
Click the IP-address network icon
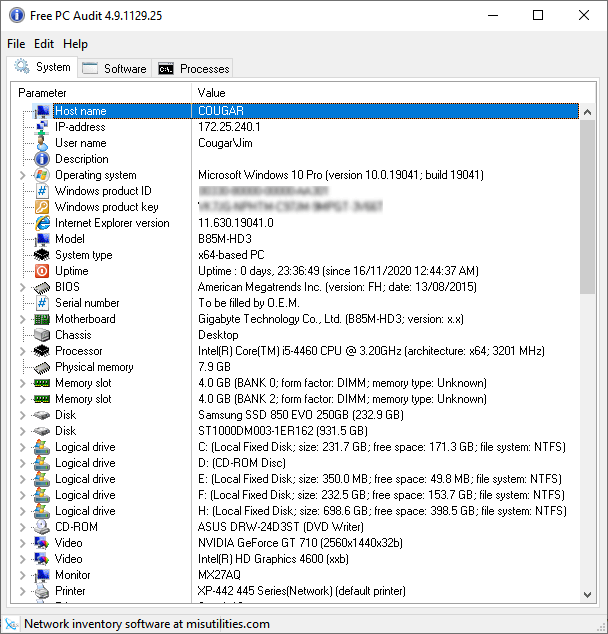point(42,127)
